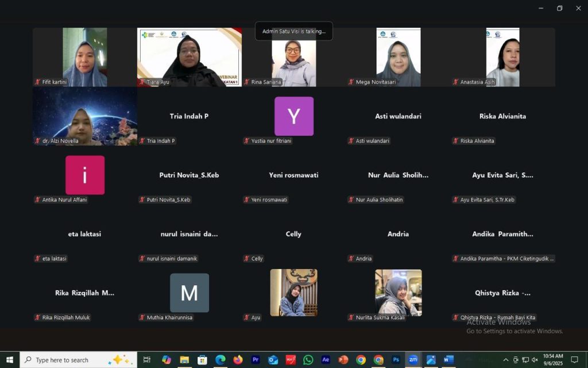Click the taskbar search input field
The image size is (588, 368).
click(69, 360)
